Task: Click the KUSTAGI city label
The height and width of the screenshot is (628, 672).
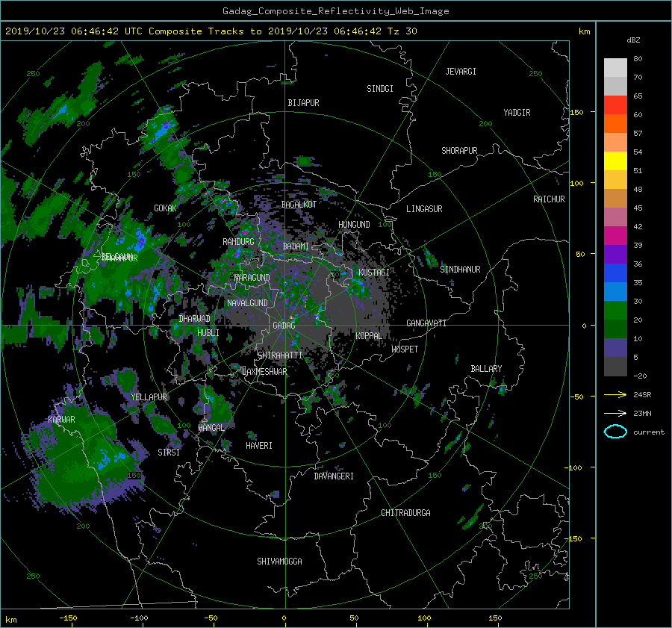Action: [x=374, y=273]
